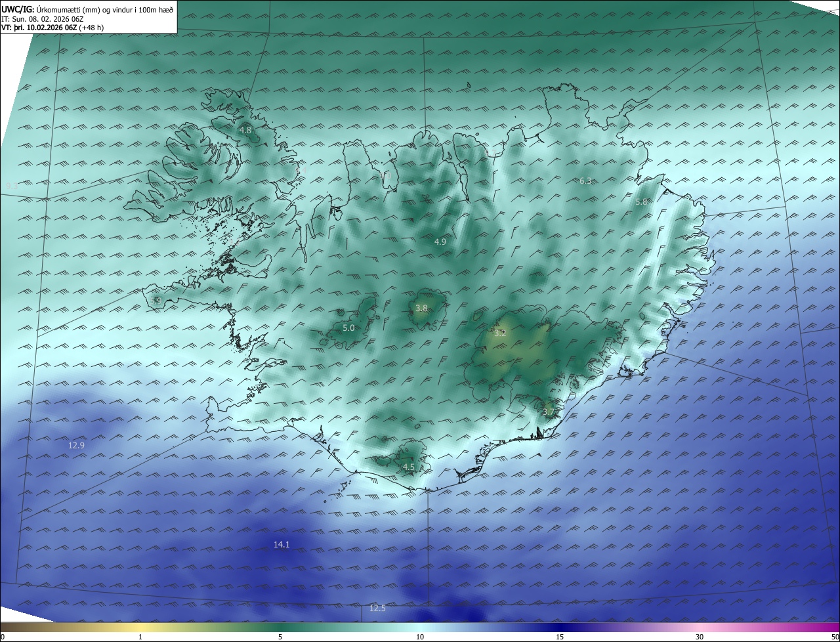840x642 pixels.
Task: Click the 3.2 value on the large glacier
Action: [500, 333]
